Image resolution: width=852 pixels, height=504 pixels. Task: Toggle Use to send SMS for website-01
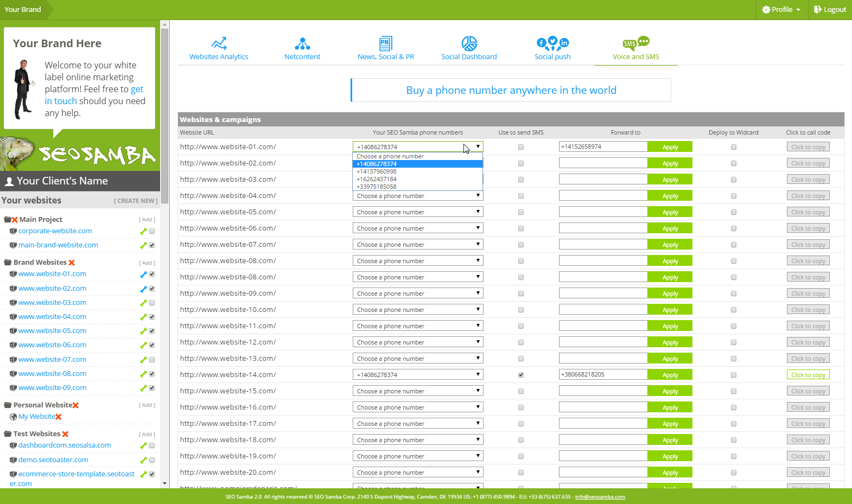pos(521,147)
